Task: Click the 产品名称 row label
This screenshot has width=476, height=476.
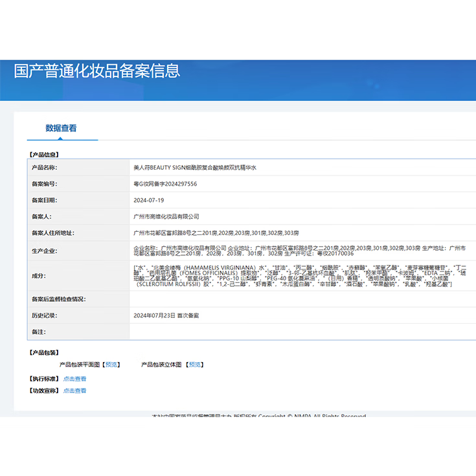Action: tap(44, 168)
